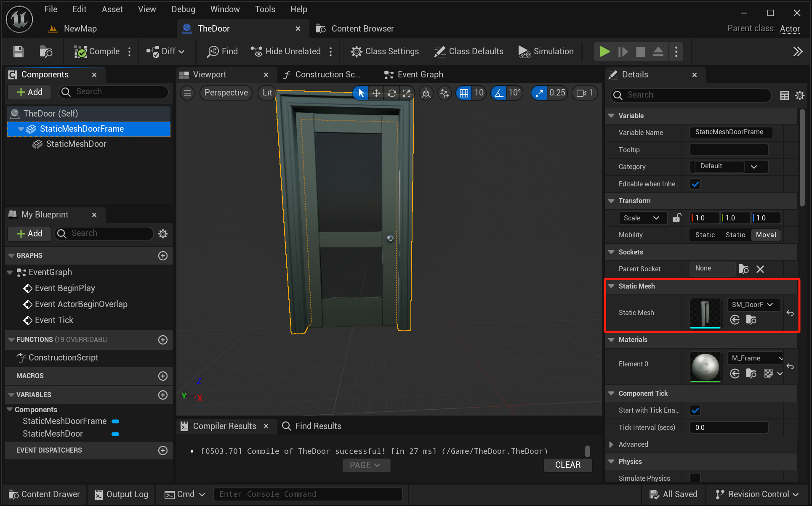Choose the Select objects tool in viewport
This screenshot has height=506, width=812.
tap(361, 93)
